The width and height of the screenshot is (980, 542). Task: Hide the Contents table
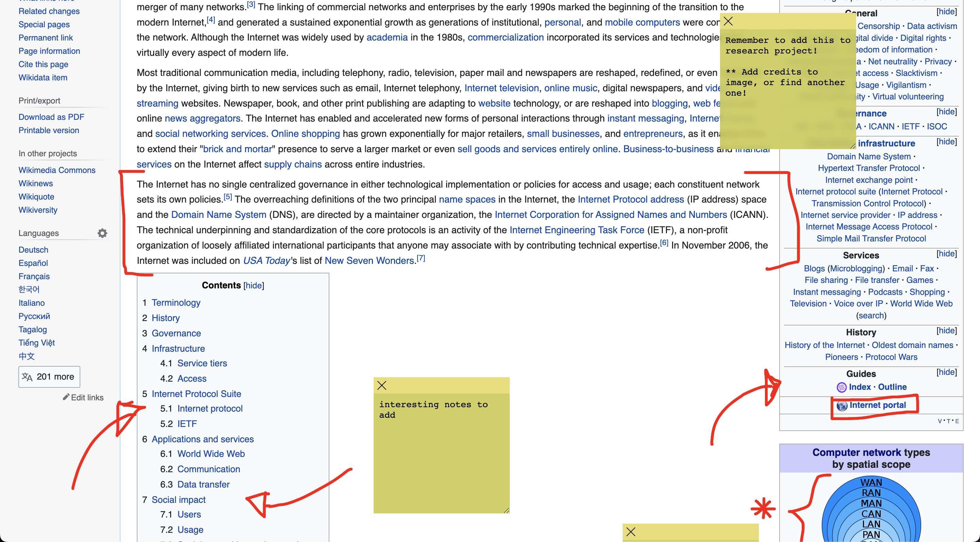tap(254, 285)
